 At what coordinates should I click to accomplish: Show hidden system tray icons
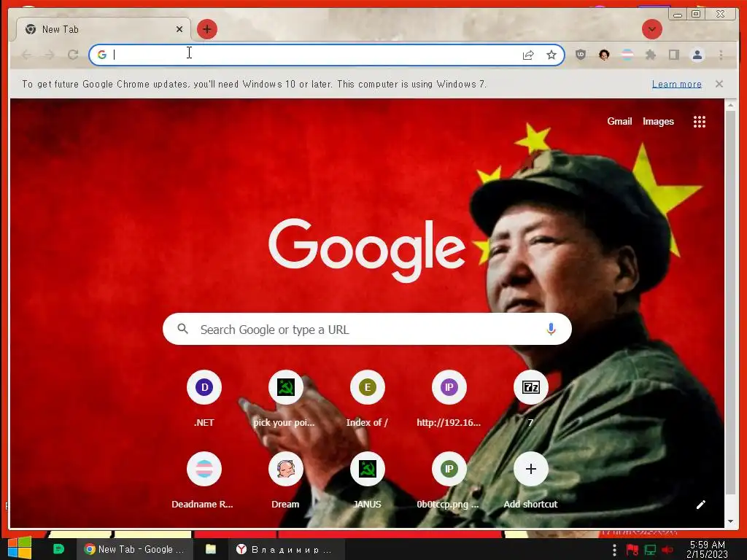tap(614, 551)
